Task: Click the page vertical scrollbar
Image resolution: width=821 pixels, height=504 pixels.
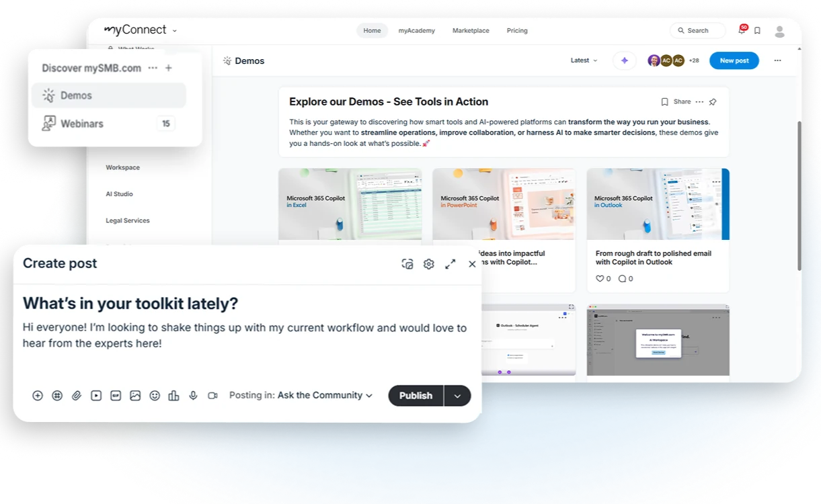Action: 799,196
